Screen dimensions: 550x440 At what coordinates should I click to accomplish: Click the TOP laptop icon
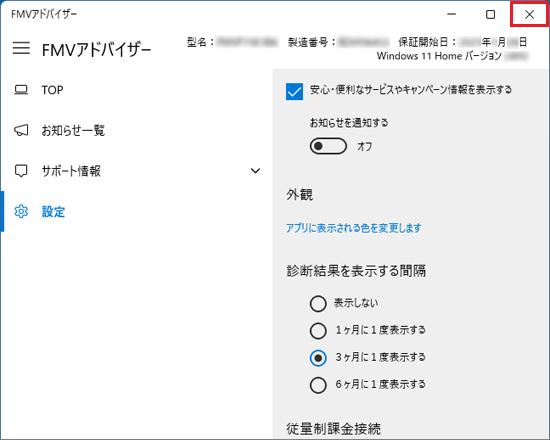(x=21, y=90)
